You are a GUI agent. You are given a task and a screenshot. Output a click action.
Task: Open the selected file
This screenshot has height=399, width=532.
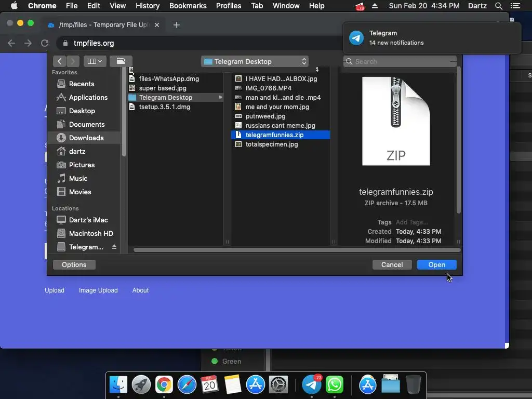click(x=436, y=264)
